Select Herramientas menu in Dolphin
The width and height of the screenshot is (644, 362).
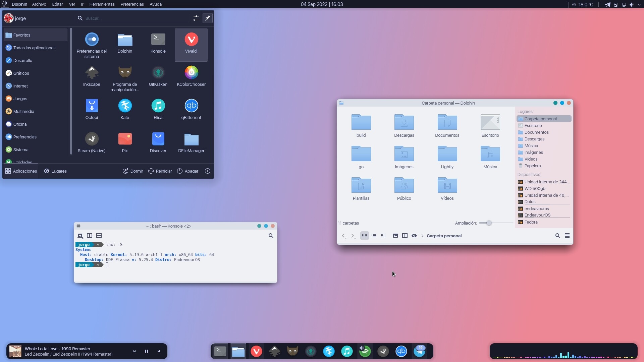pyautogui.click(x=101, y=4)
